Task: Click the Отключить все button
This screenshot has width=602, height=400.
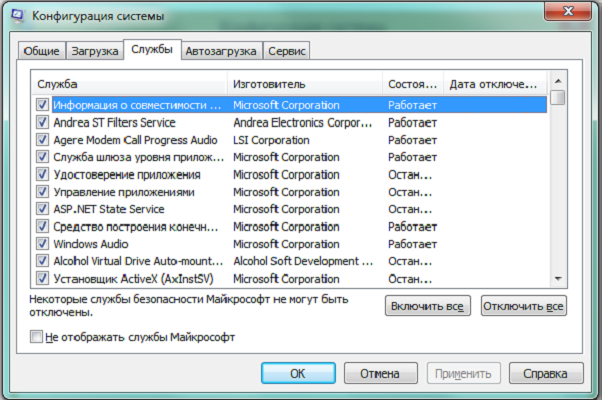Action: click(x=523, y=307)
